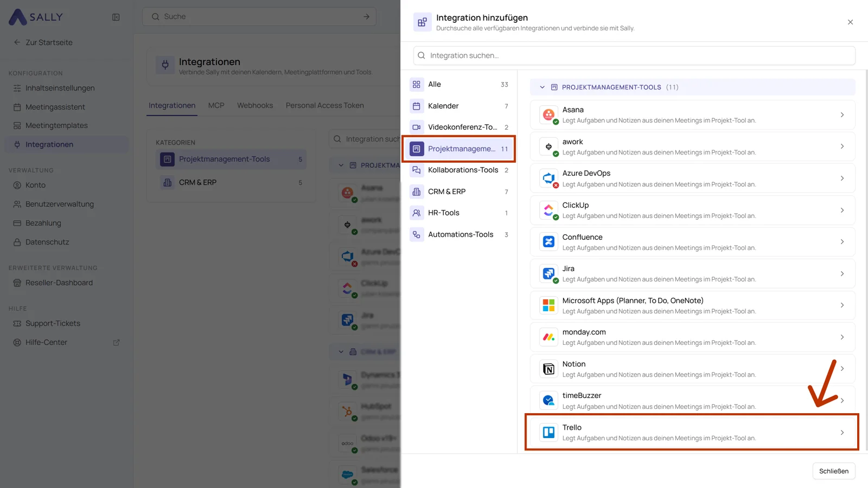Screen dimensions: 868x488
Task: Click the Schließen button
Action: coord(834,471)
